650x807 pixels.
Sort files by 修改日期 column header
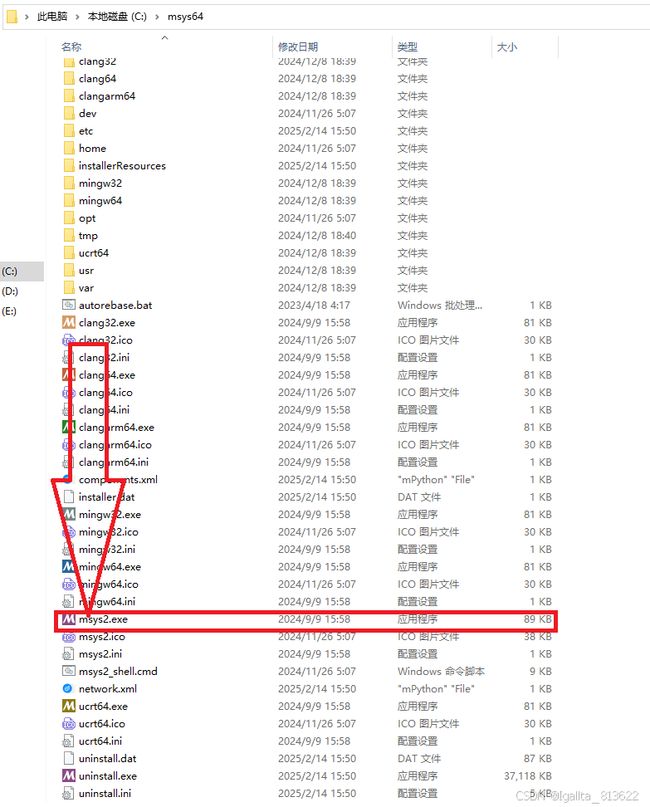298,47
